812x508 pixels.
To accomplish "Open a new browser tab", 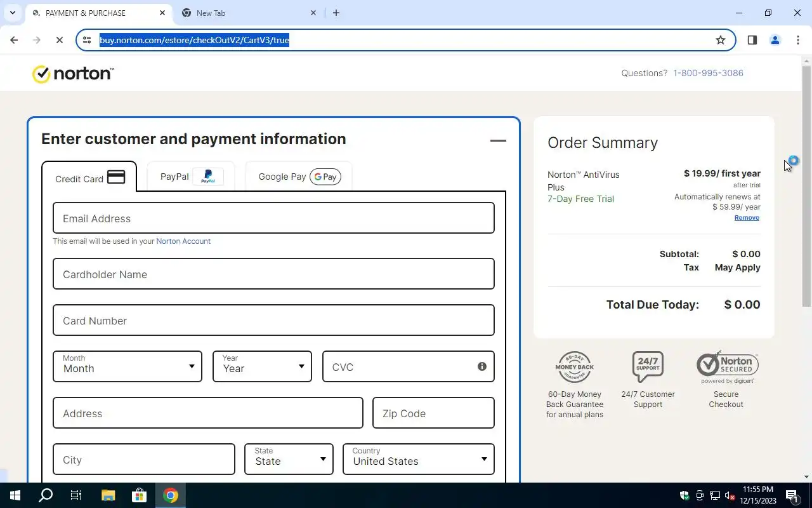I will point(336,13).
